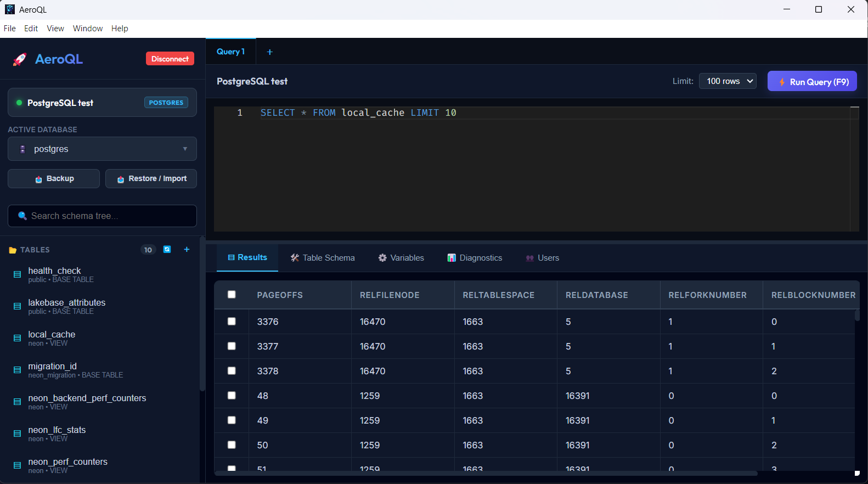Open the File menu
The height and width of the screenshot is (484, 868).
[10, 29]
